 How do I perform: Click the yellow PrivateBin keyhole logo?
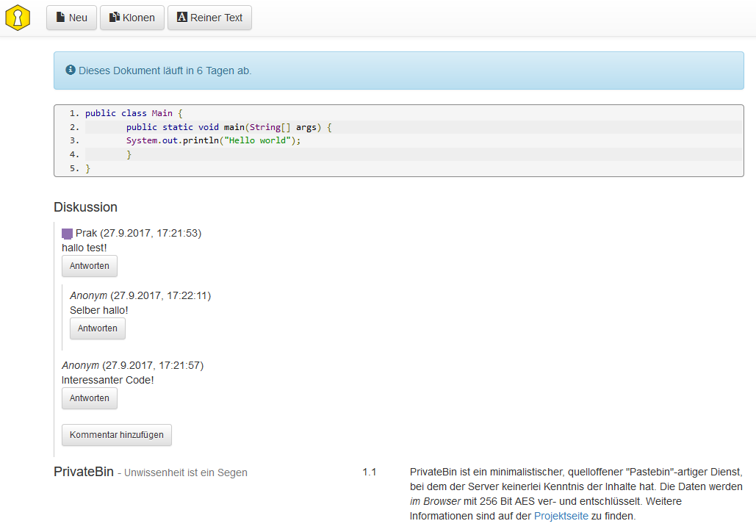(18, 18)
